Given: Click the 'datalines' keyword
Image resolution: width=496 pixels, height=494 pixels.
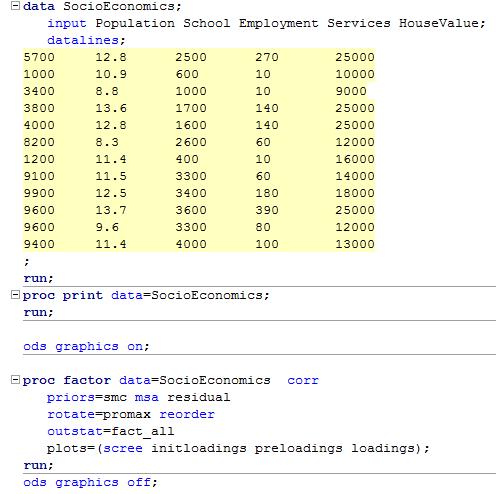Looking at the screenshot, I should click(x=83, y=40).
